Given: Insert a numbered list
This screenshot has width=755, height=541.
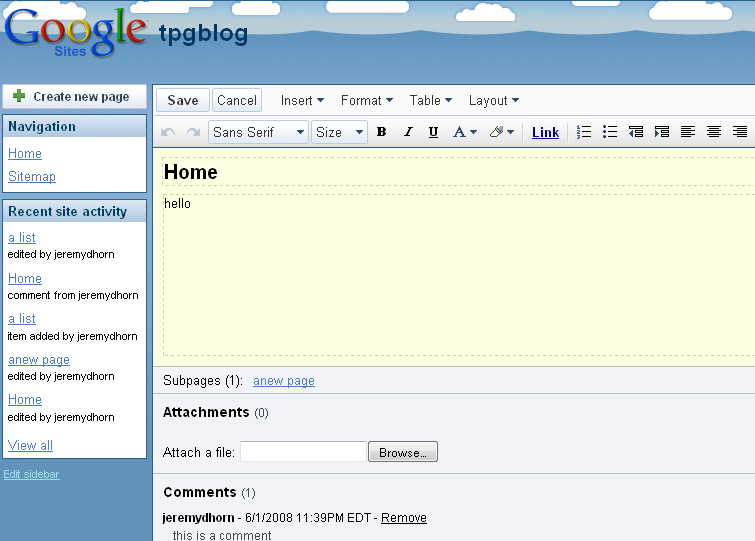Looking at the screenshot, I should (585, 132).
